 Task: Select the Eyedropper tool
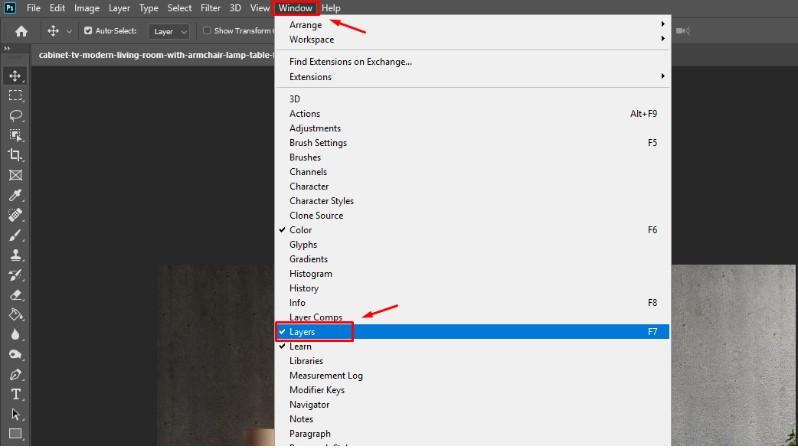click(x=15, y=195)
